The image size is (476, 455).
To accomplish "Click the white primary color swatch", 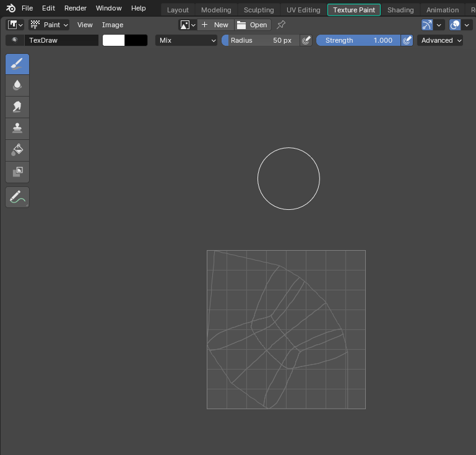I will [114, 40].
